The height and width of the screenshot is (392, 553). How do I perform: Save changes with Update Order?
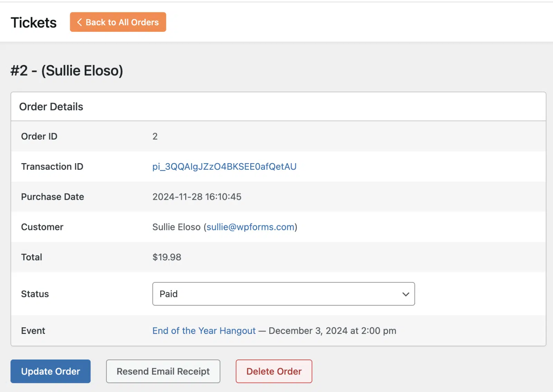click(50, 371)
